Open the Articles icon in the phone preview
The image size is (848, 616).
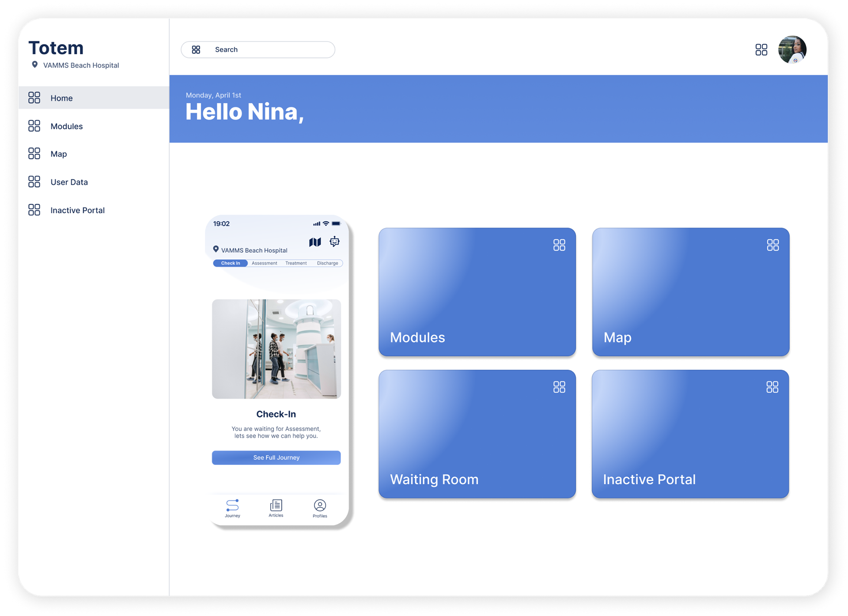click(x=276, y=505)
